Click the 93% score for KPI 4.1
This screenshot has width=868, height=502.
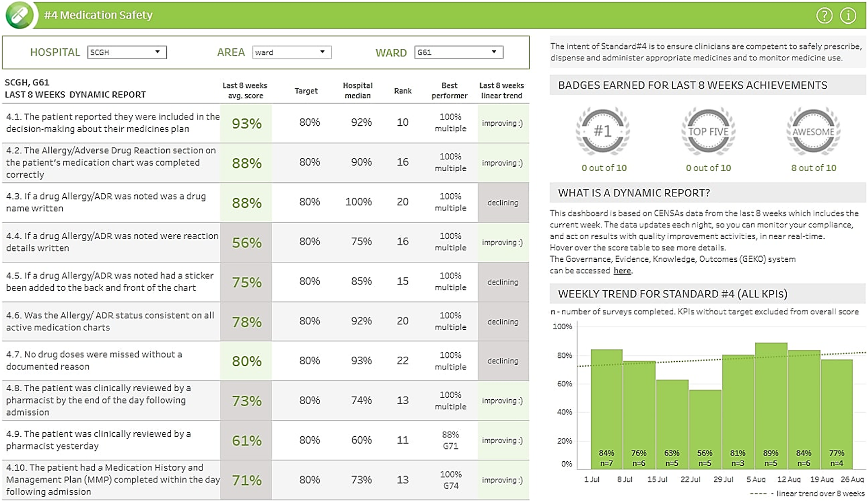click(246, 123)
